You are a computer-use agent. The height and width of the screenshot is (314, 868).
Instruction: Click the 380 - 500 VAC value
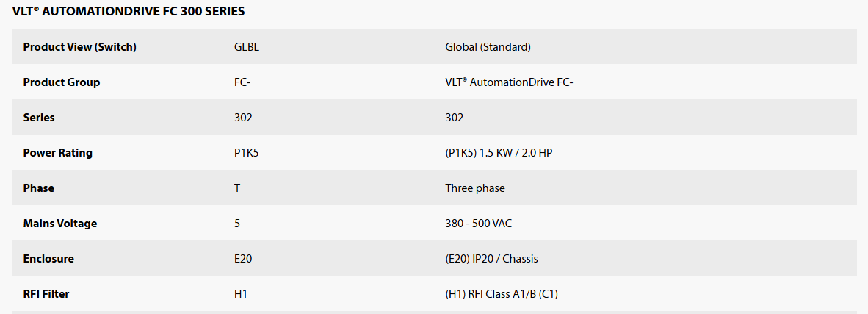(478, 224)
